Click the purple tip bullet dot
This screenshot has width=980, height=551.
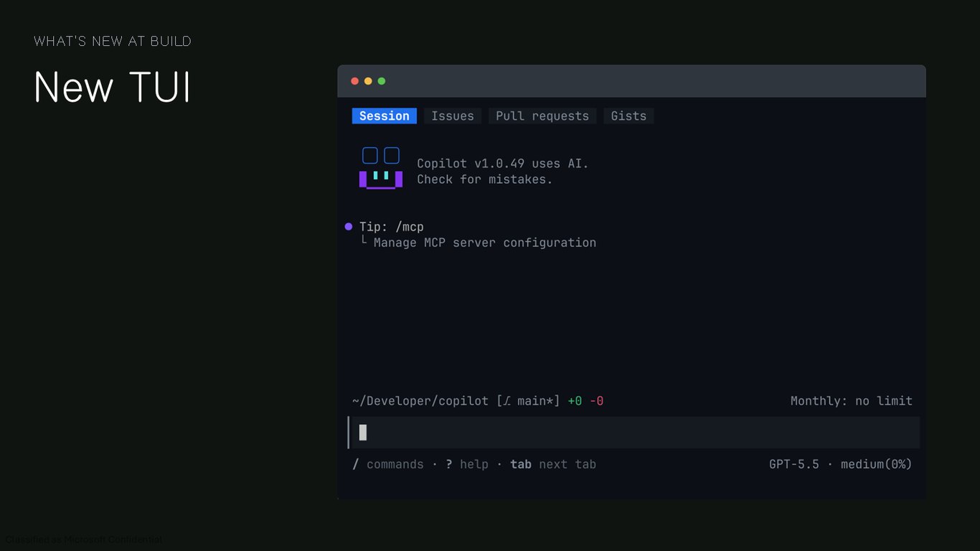349,227
